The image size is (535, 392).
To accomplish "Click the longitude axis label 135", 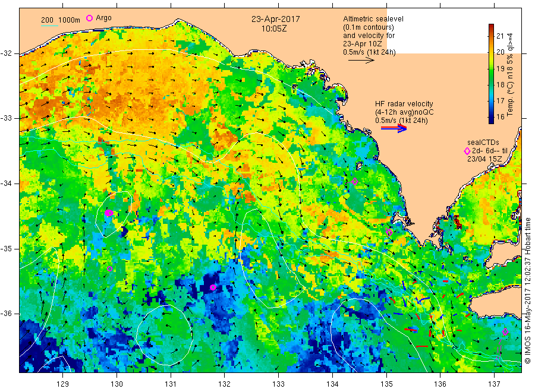I will [386, 384].
